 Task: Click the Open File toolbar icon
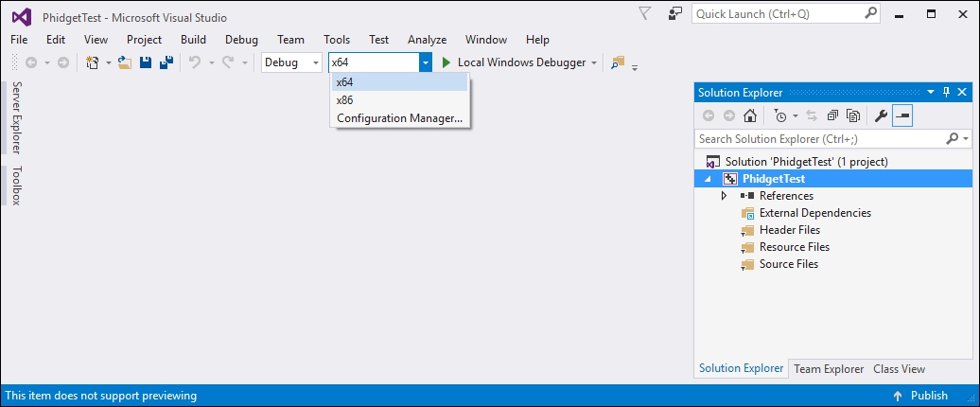(125, 62)
